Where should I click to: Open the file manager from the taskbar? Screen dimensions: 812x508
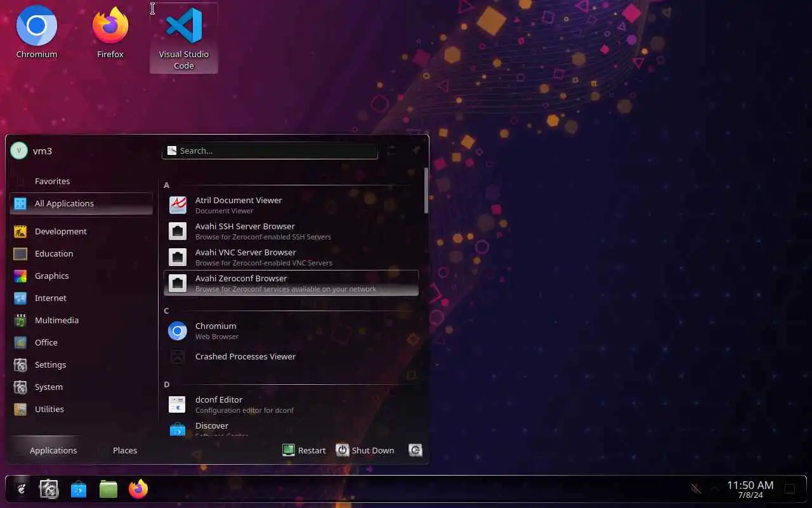pyautogui.click(x=108, y=488)
